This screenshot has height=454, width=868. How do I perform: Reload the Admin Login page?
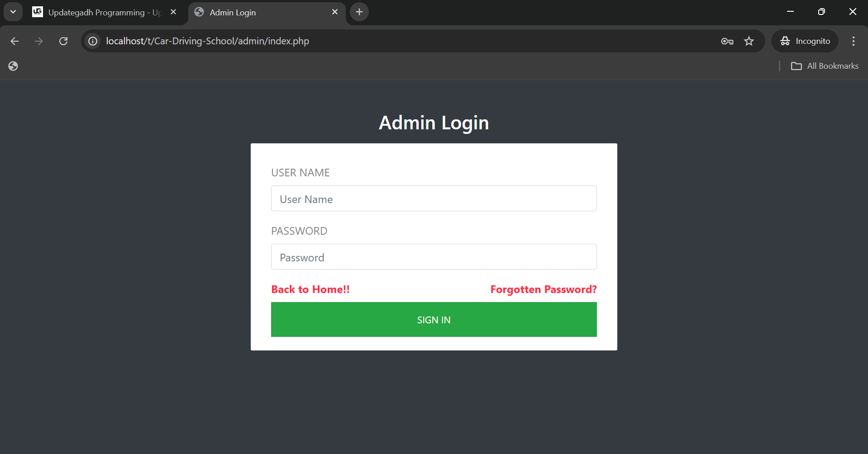(x=63, y=41)
